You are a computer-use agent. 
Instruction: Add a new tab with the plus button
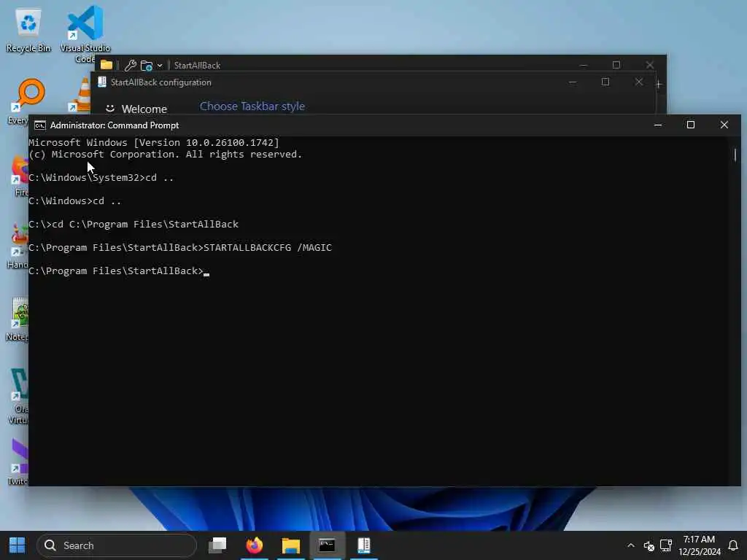tap(659, 85)
